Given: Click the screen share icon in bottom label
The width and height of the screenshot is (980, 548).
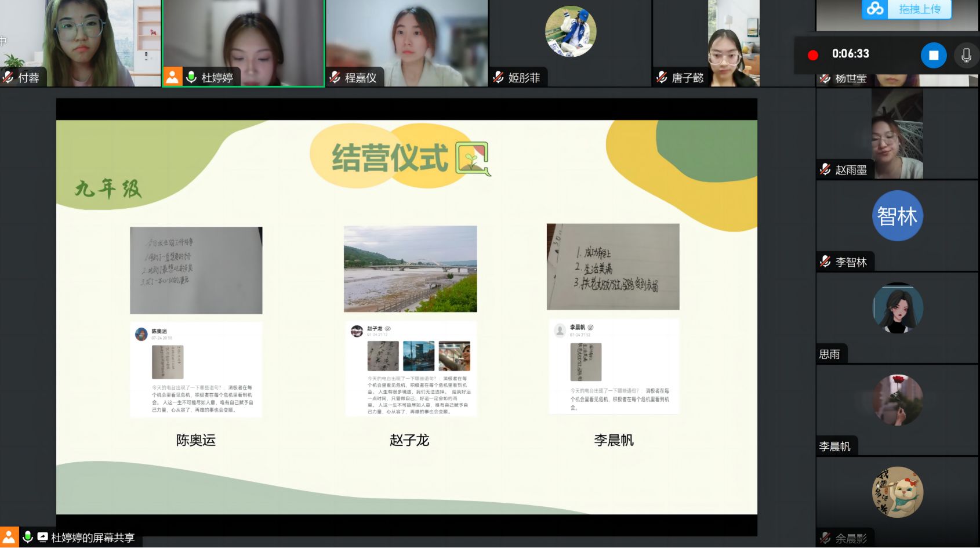Looking at the screenshot, I should [x=42, y=537].
